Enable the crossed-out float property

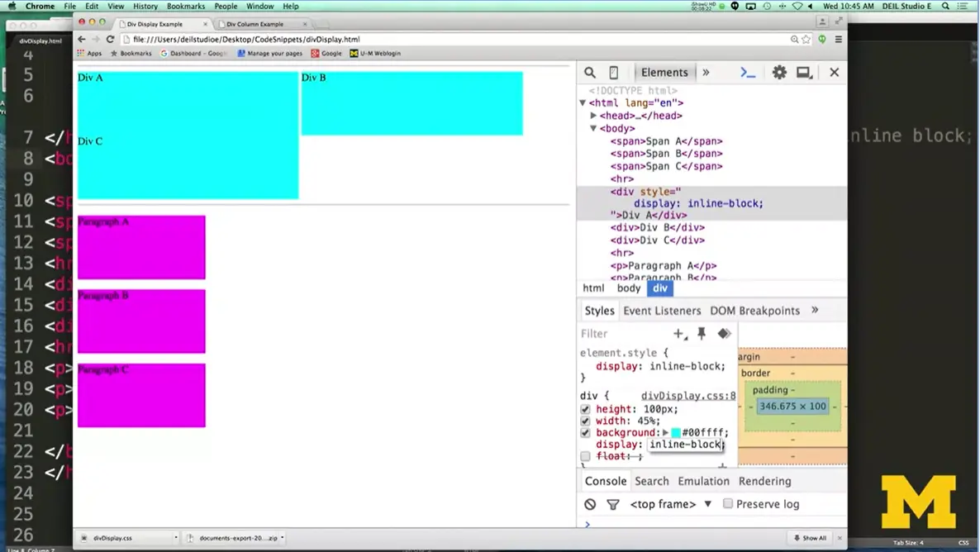[x=585, y=456]
